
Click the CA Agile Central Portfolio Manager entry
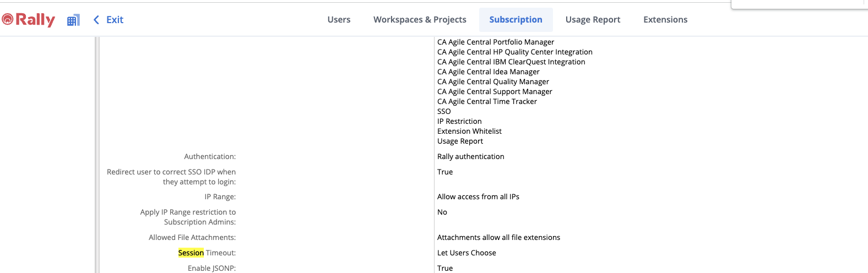click(495, 42)
